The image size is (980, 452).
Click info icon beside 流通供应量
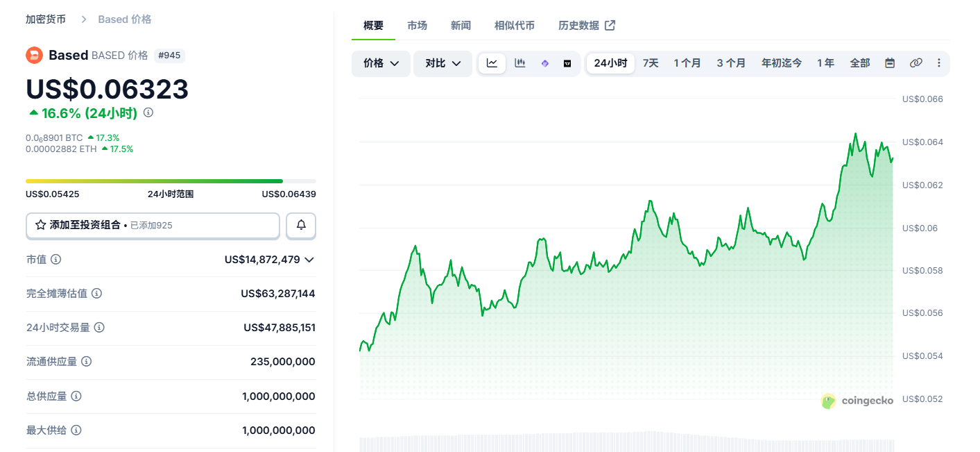click(87, 362)
